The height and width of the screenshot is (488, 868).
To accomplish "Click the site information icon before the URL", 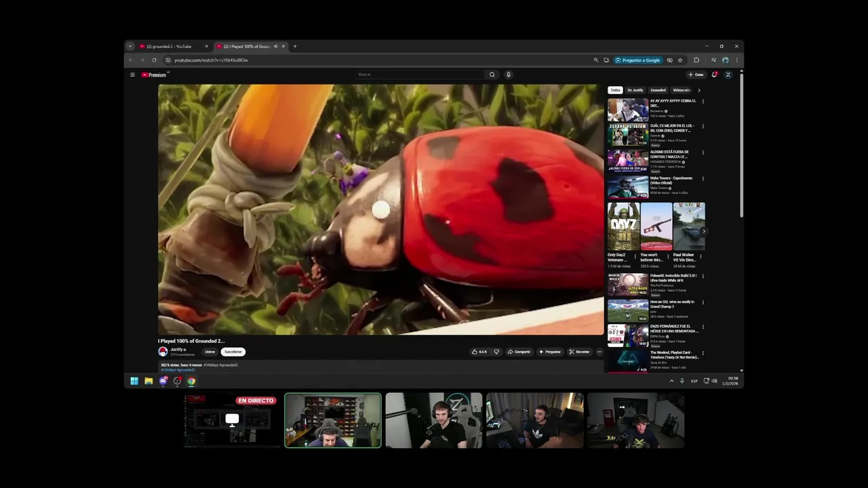I will pos(167,60).
